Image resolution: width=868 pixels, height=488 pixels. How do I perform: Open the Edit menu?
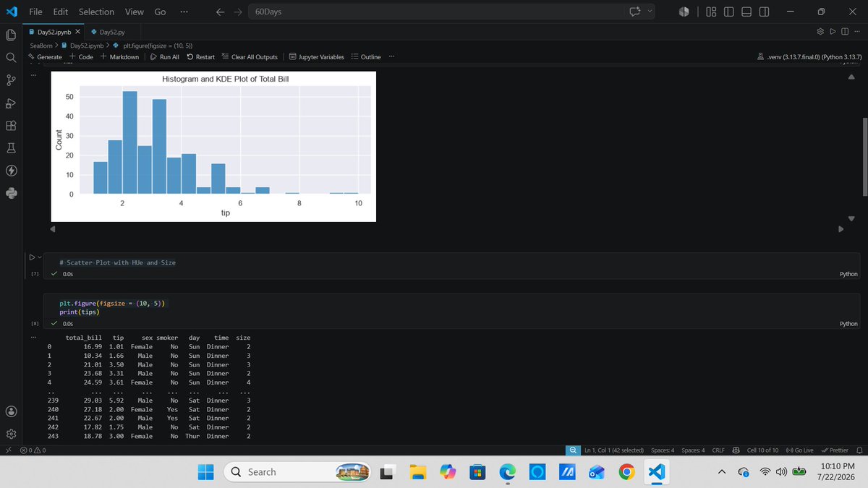[61, 12]
